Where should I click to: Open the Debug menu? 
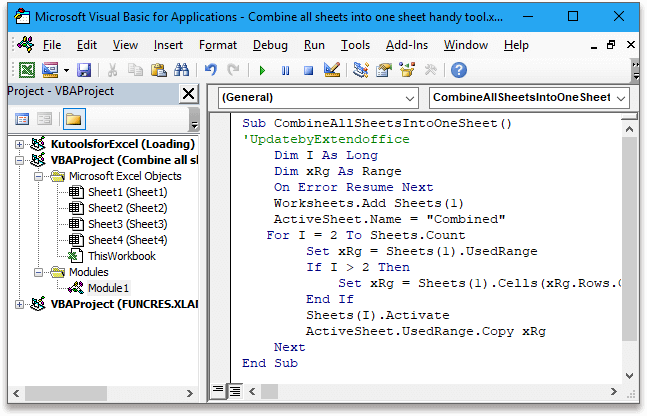tap(270, 45)
